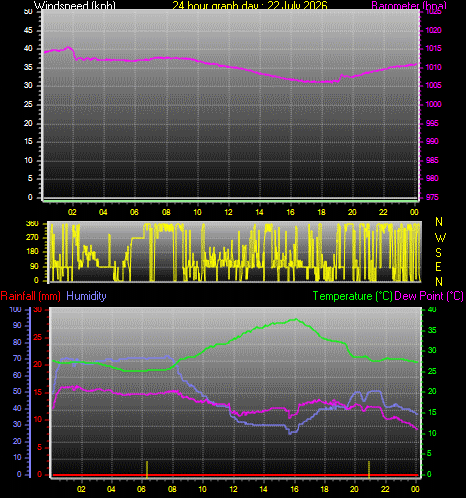Click the green 35 value on the temperature axis

tap(432, 330)
